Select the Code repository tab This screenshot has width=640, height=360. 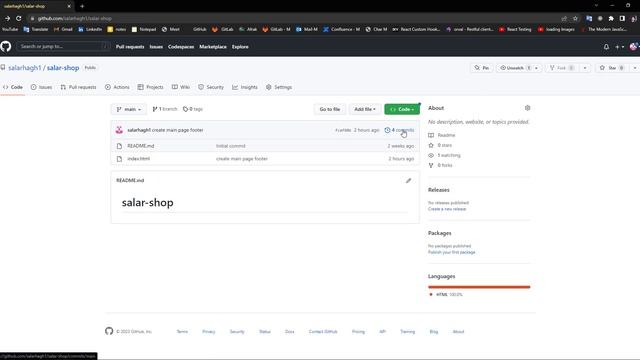point(13,87)
